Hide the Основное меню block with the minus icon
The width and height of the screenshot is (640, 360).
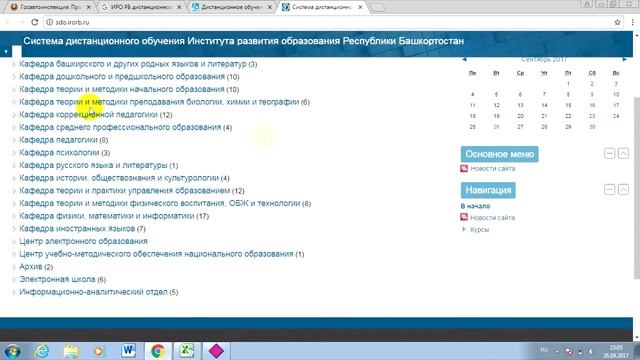pos(609,153)
